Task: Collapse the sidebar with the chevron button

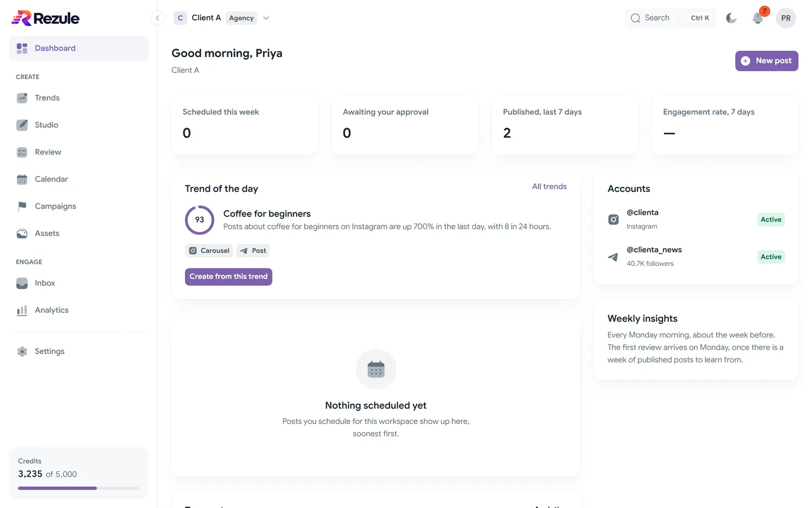Action: (157, 18)
